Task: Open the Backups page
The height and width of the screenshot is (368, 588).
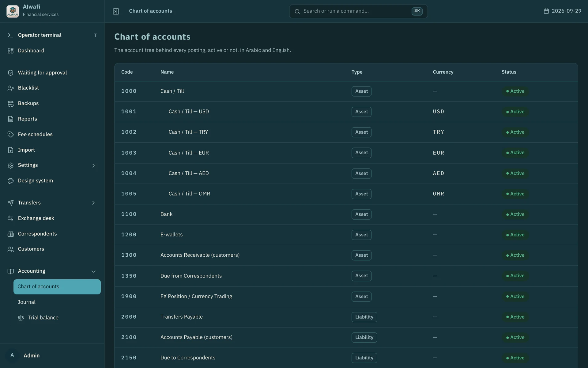Action: click(x=52, y=104)
